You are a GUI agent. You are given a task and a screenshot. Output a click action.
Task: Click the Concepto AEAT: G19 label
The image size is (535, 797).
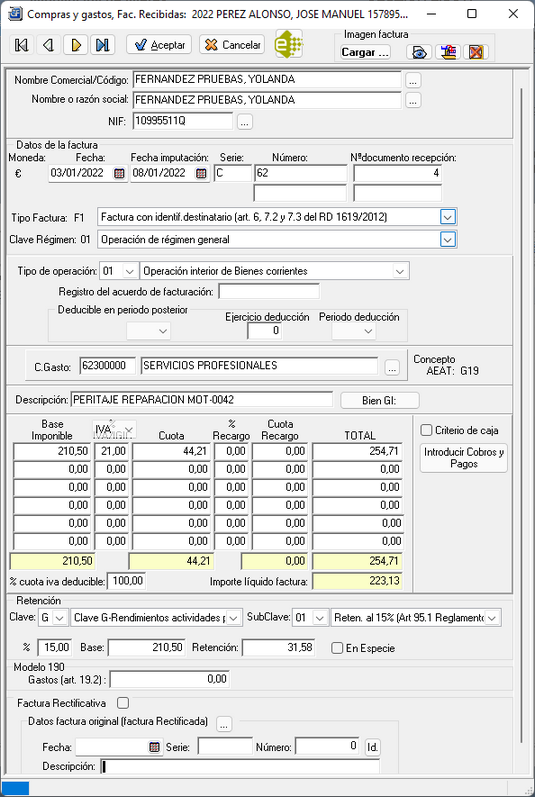[446, 365]
